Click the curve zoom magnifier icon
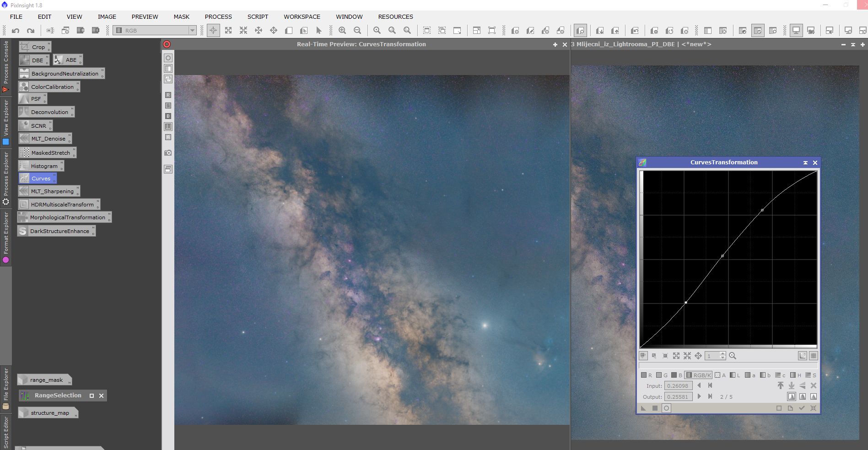The width and height of the screenshot is (868, 450). pos(733,356)
